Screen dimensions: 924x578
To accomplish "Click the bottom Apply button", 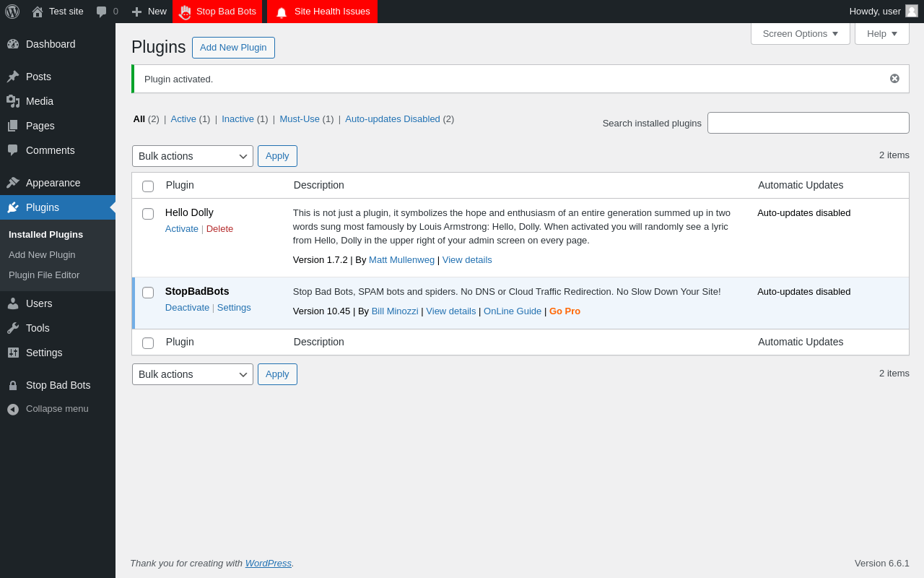I will click(277, 374).
